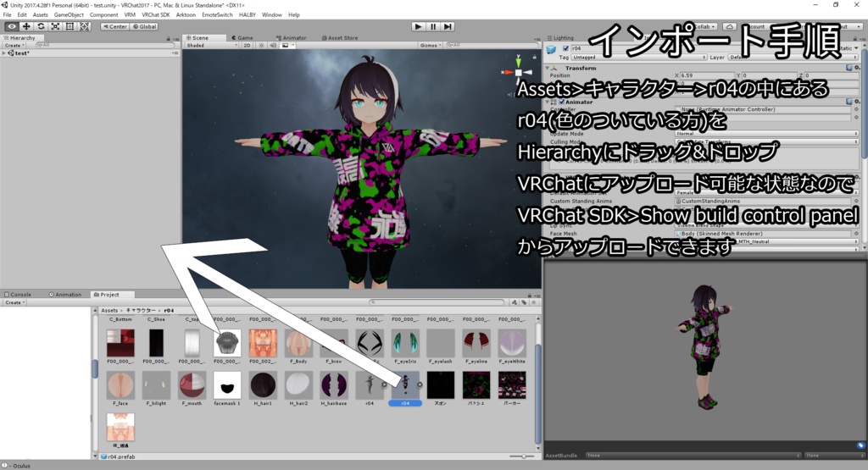Screen dimensions: 868x470
Task: Click Assets in Project breadcrumb
Action: coord(109,311)
